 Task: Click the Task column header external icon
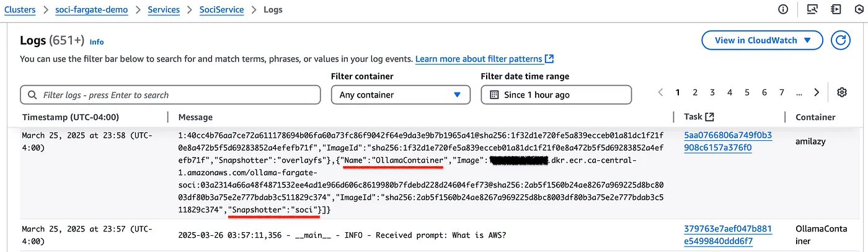click(x=710, y=117)
